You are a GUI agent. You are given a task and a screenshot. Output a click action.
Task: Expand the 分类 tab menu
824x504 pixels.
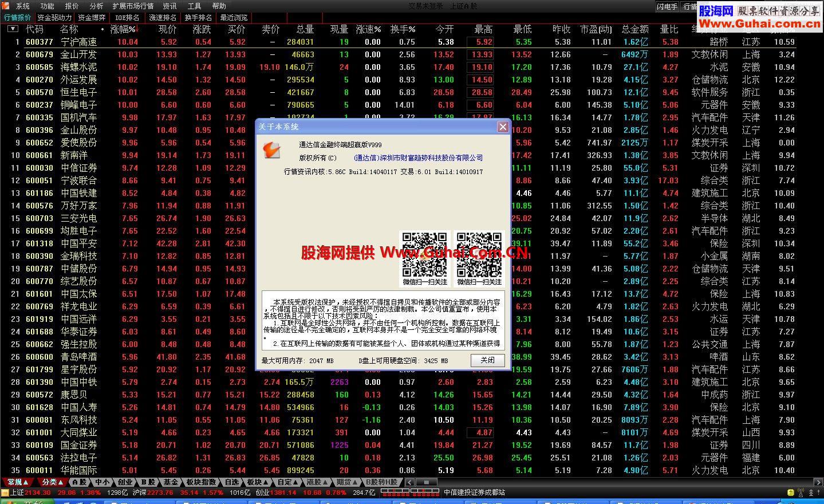point(52,482)
